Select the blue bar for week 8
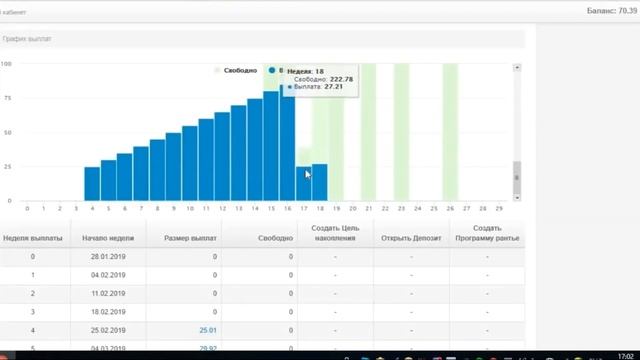 point(158,170)
